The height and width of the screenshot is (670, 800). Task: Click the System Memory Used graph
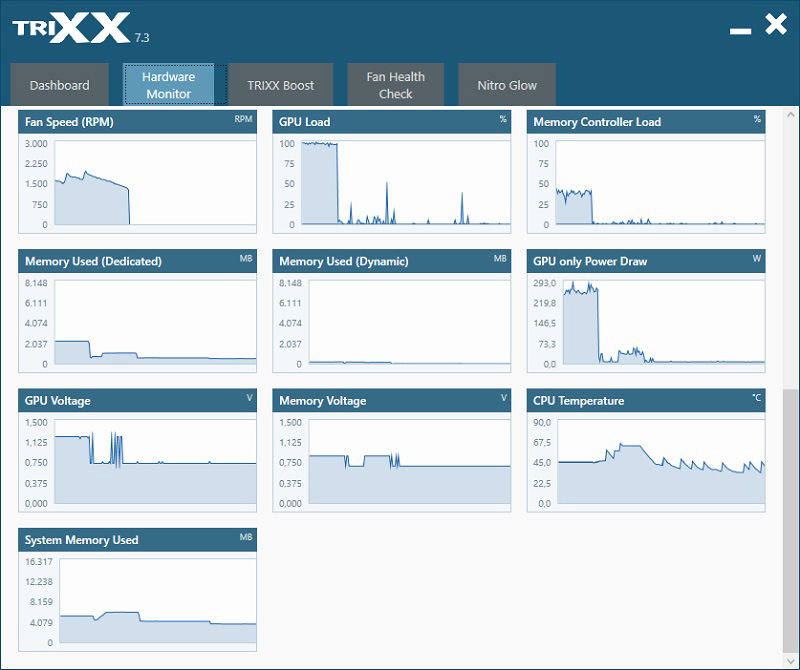click(x=158, y=601)
